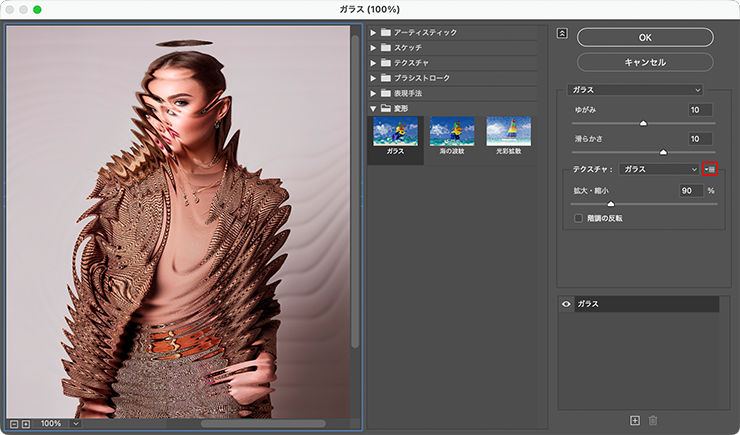Open the テクスチャ dropdown menu
740x435 pixels.
pyautogui.click(x=659, y=169)
